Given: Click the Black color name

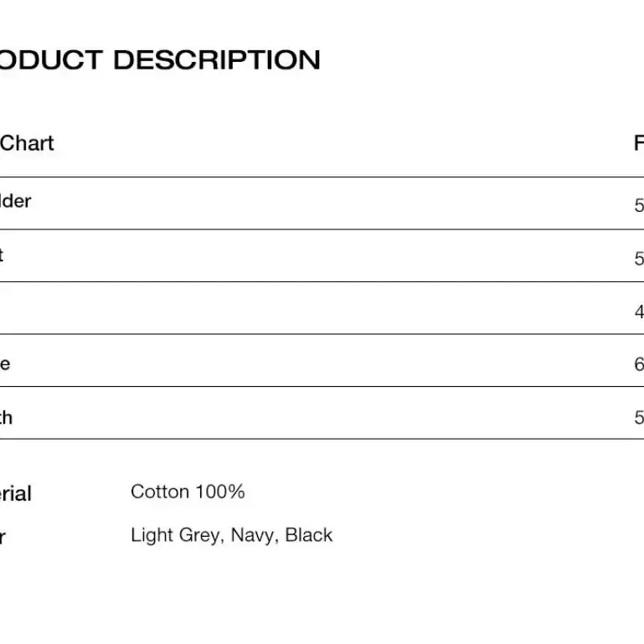Looking at the screenshot, I should pyautogui.click(x=308, y=535).
